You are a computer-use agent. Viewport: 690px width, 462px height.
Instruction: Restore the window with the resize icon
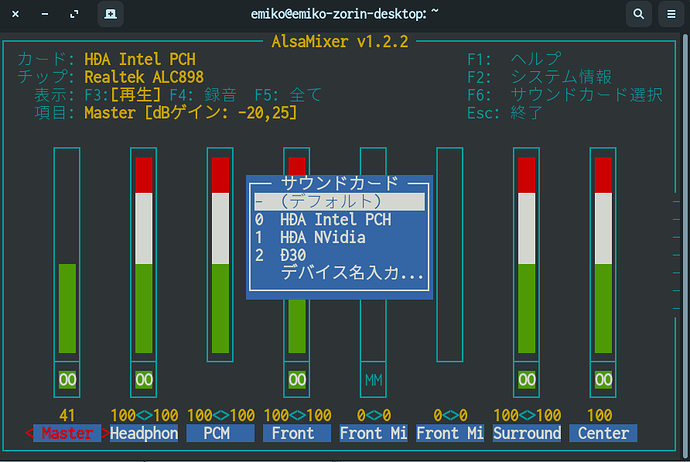(x=74, y=14)
